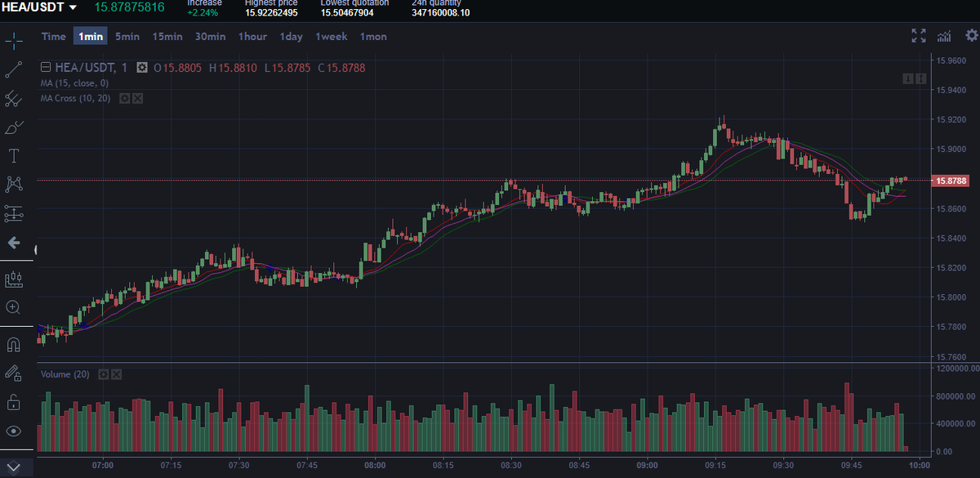Viewport: 980px width, 478px height.
Task: Select the long position prediction tool
Action: (13, 213)
